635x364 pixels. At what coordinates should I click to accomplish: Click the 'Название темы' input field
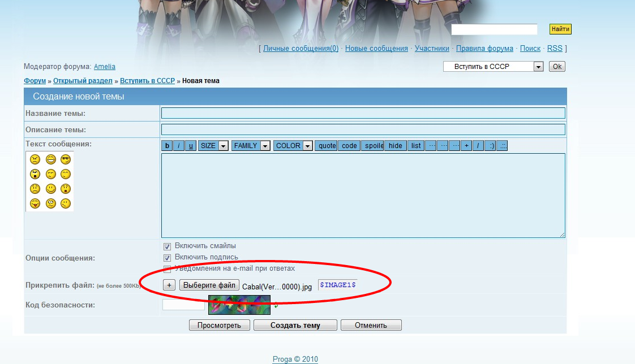point(363,113)
